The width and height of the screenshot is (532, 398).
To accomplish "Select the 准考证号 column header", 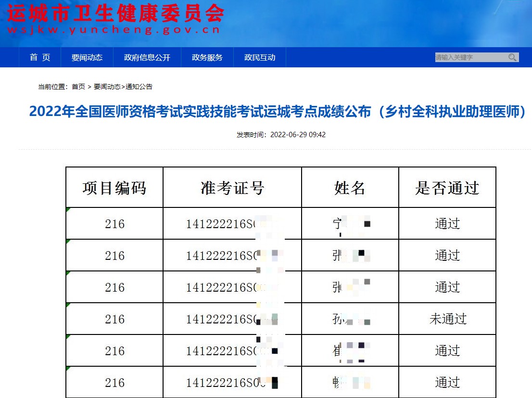I will click(232, 188).
